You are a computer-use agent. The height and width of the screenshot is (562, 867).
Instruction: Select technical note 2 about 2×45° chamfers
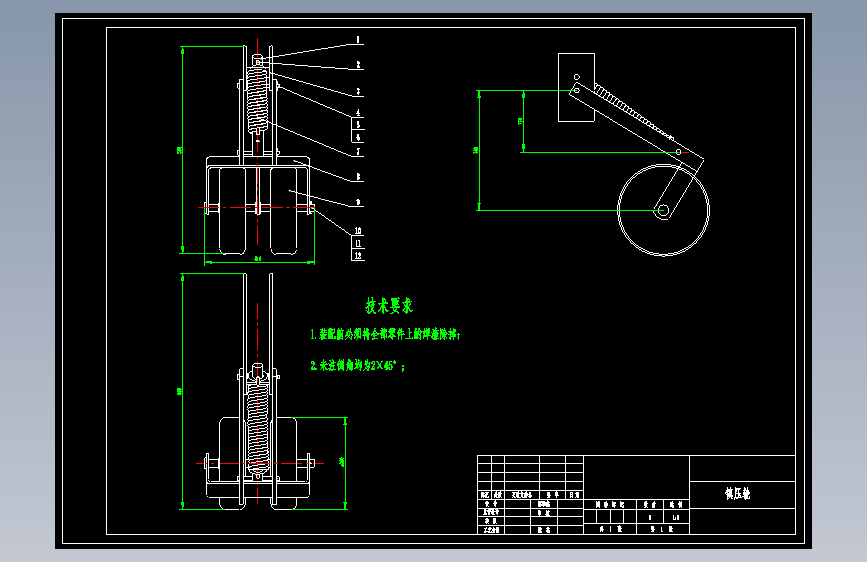coord(357,366)
